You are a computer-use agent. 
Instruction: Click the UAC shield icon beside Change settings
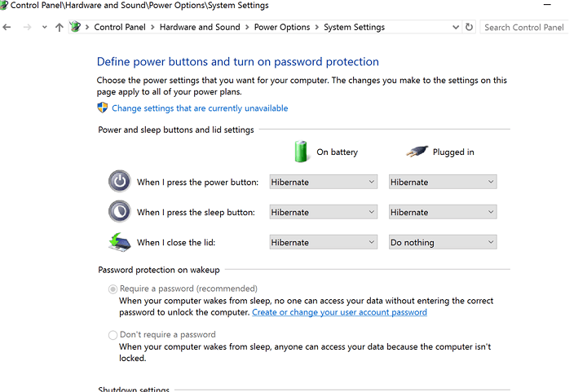102,108
